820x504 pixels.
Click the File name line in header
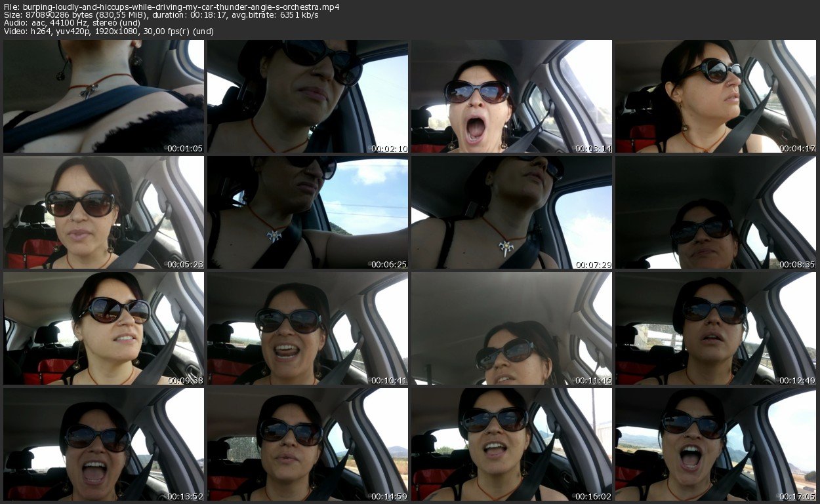(x=172, y=6)
